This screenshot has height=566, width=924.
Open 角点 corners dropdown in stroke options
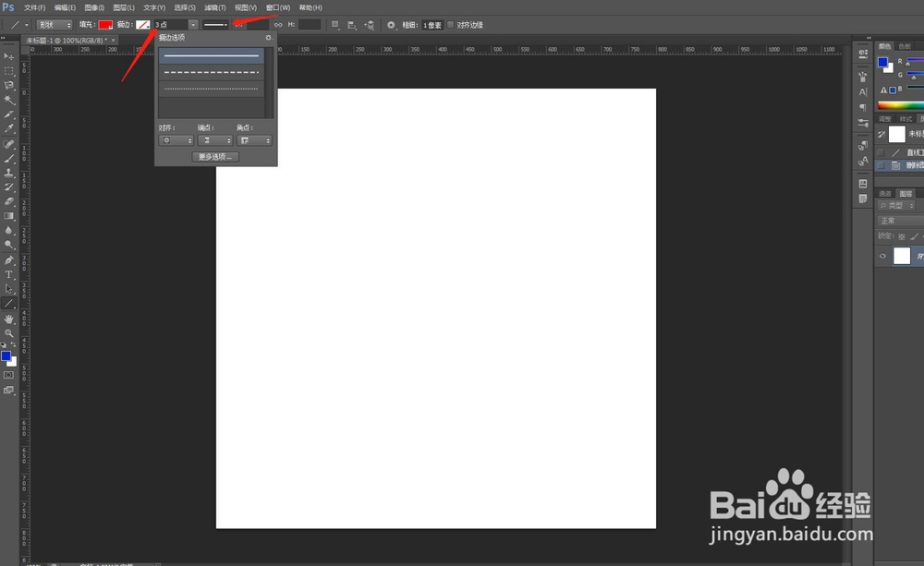click(x=254, y=140)
